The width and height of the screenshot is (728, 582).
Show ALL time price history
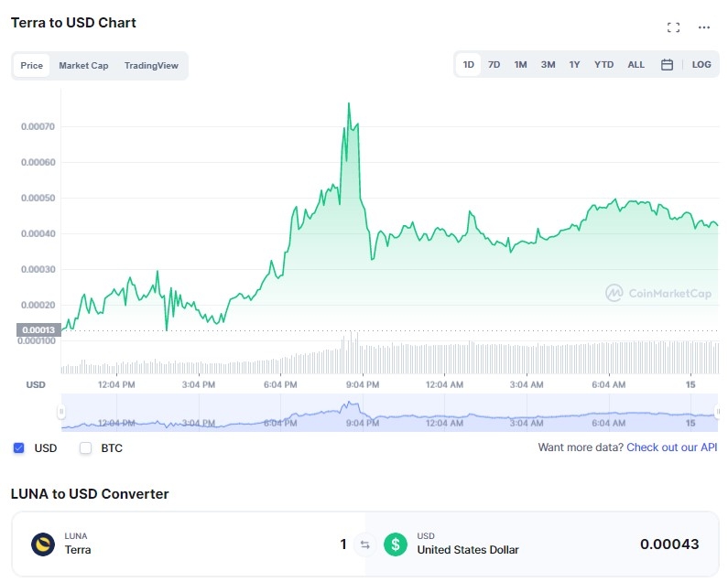(x=636, y=64)
